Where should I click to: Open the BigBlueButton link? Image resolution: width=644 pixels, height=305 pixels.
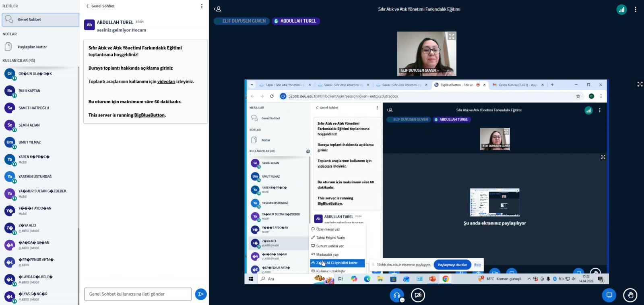[149, 115]
